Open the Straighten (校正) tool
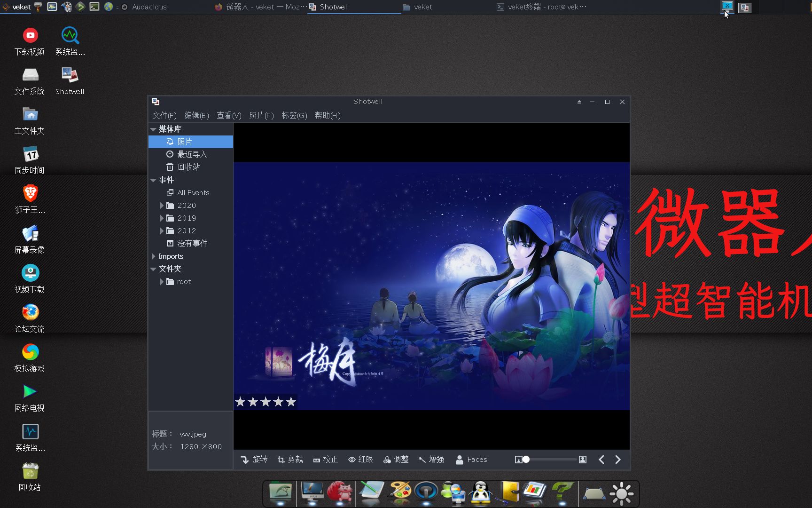The image size is (812, 508). [x=326, y=460]
